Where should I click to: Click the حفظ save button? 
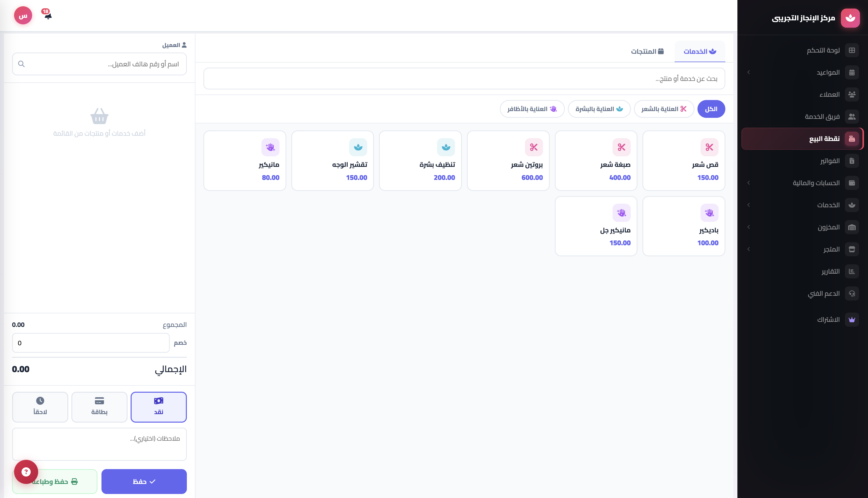pyautogui.click(x=144, y=481)
